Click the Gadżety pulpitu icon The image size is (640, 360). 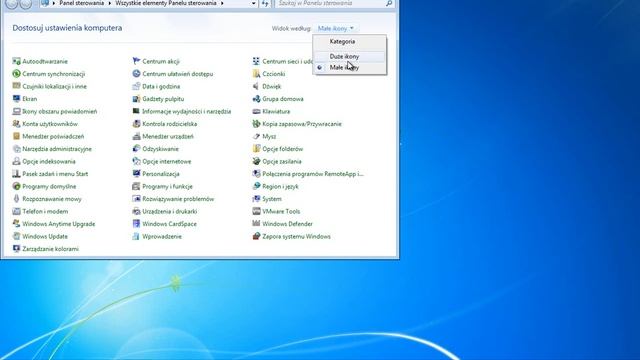[x=136, y=99]
